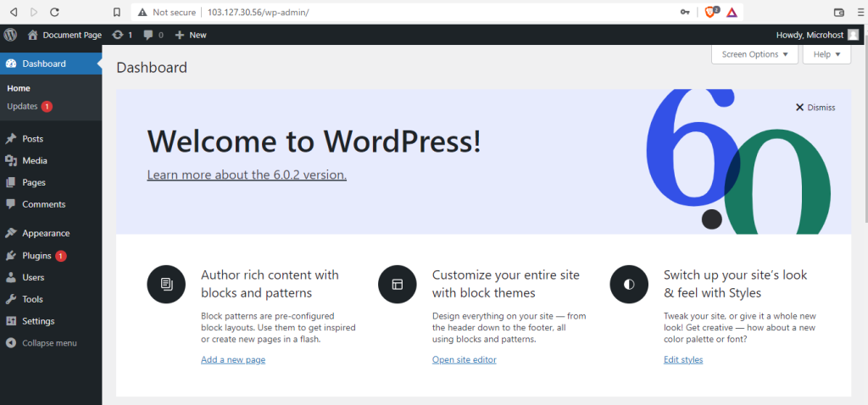Click Author rich content with blocks heading
The width and height of the screenshot is (868, 405).
270,284
